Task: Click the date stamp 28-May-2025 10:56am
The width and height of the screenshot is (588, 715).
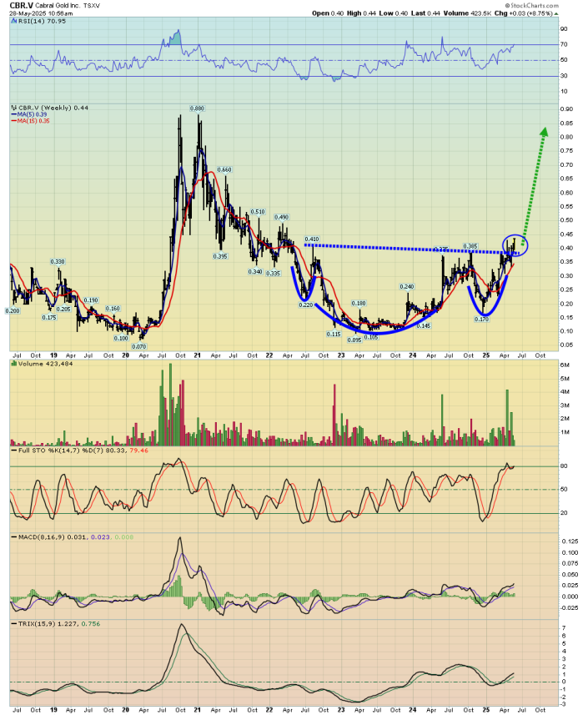Action: (x=41, y=13)
